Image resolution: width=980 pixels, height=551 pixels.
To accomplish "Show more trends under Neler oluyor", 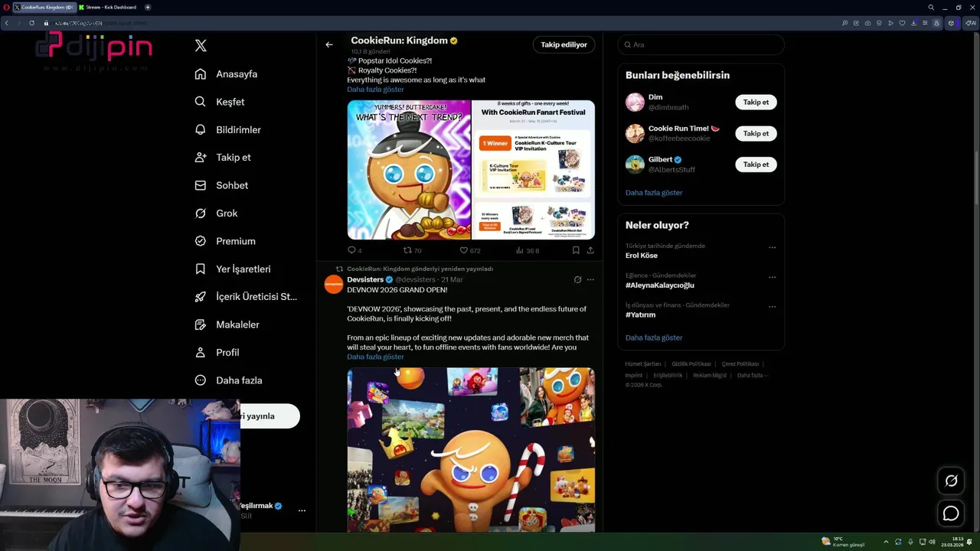I will pos(654,337).
